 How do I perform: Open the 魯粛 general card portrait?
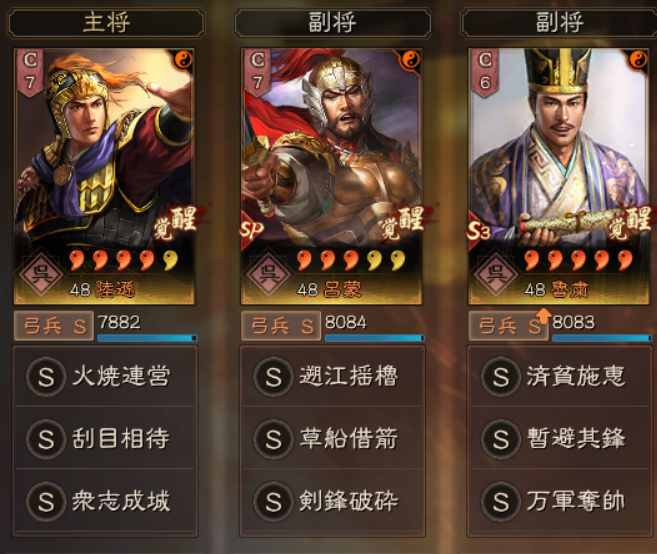tap(559, 176)
